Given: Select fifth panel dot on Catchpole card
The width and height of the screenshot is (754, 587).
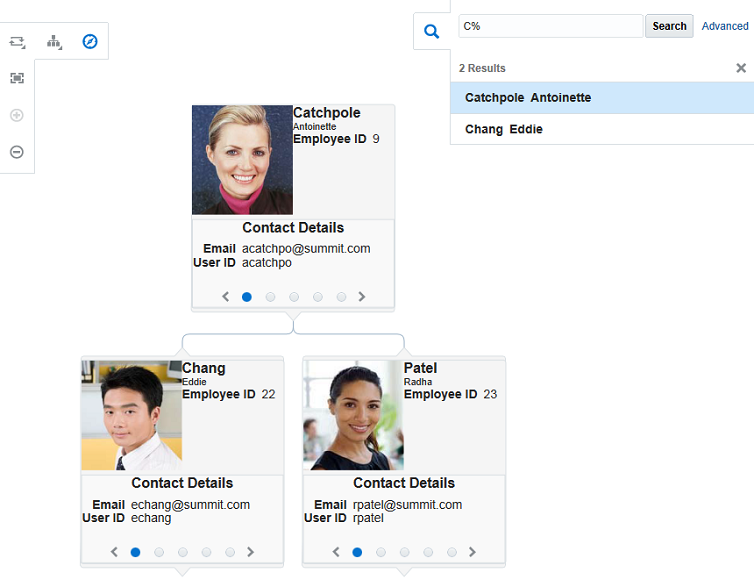Looking at the screenshot, I should 341,297.
